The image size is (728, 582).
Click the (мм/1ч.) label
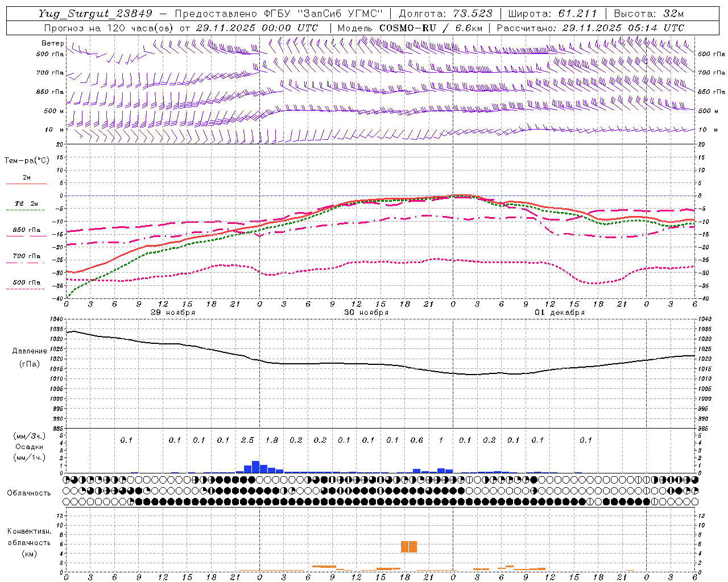coord(30,458)
